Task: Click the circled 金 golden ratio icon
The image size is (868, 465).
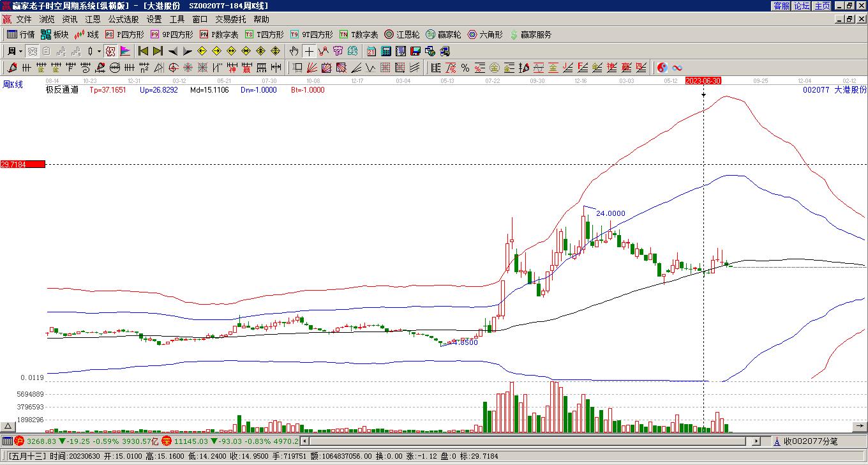Action: click(x=495, y=68)
